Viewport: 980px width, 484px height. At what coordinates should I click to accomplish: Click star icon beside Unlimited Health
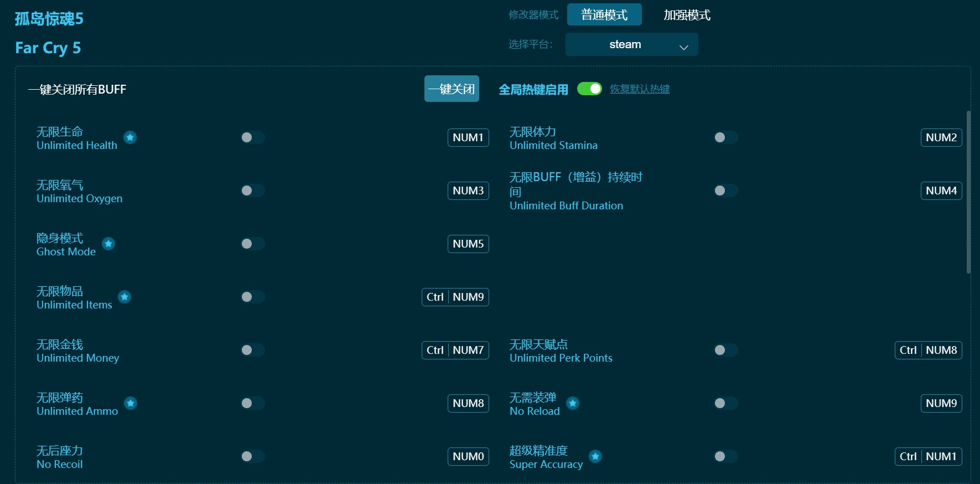pos(130,137)
